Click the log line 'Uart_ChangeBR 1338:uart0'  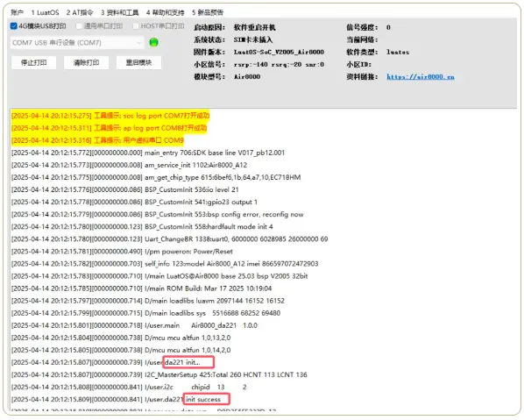(x=170, y=239)
